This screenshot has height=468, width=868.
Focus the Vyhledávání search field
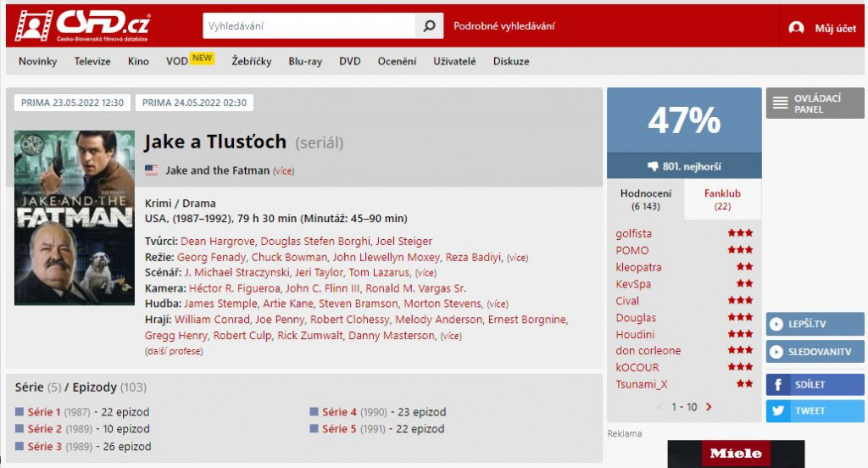[x=309, y=26]
